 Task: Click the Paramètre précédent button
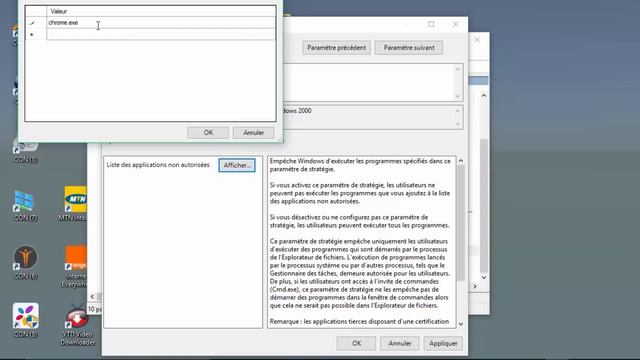[336, 48]
